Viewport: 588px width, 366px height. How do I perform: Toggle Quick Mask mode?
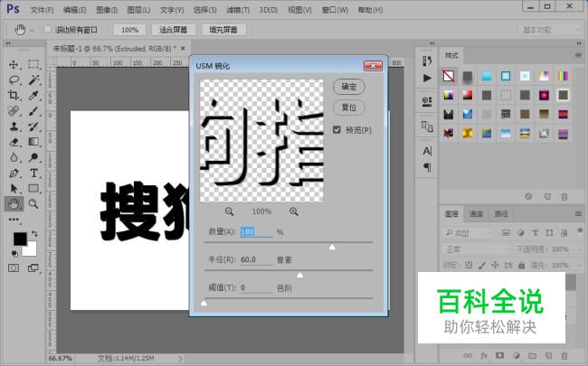pos(14,267)
